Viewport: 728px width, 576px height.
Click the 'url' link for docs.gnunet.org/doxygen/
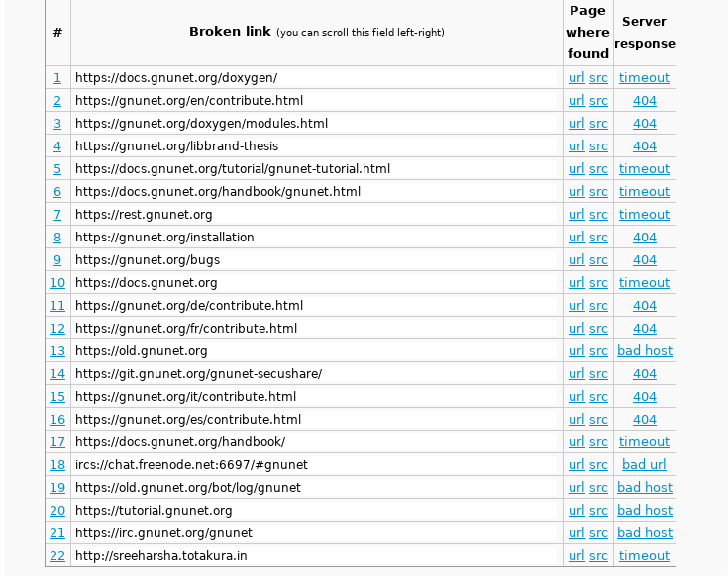pos(576,77)
